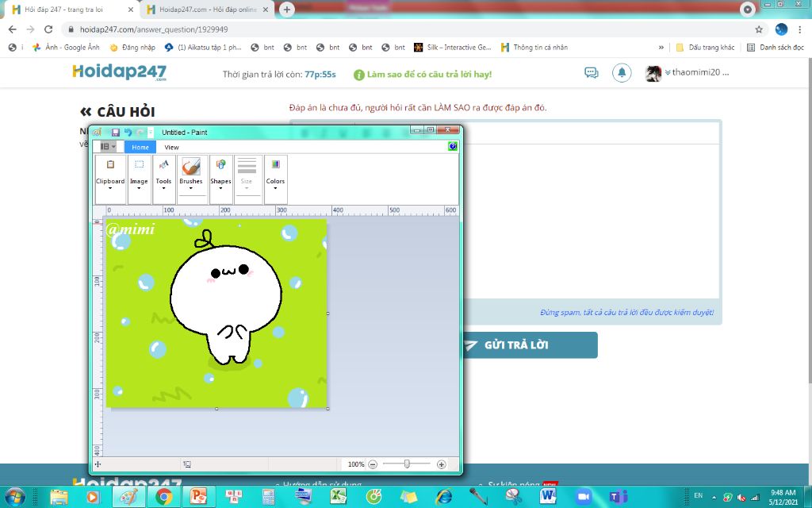Switch to the 'Hỏi đáp 247 - trang tra loi' tab
This screenshot has width=812, height=508.
[x=72, y=10]
